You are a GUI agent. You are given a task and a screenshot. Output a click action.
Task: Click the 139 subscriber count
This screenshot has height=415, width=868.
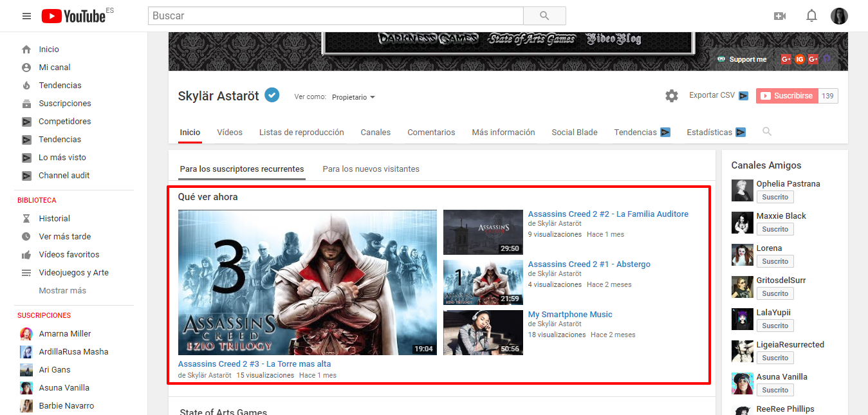coord(828,96)
